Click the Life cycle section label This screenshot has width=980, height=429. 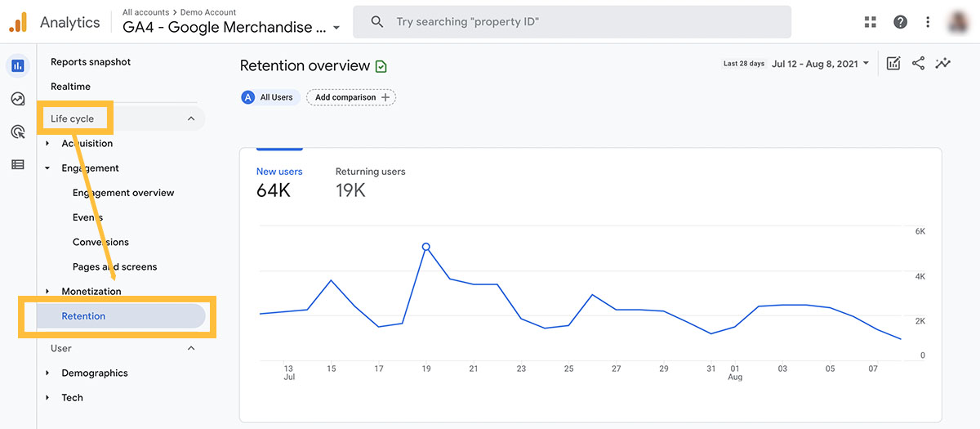pos(72,118)
